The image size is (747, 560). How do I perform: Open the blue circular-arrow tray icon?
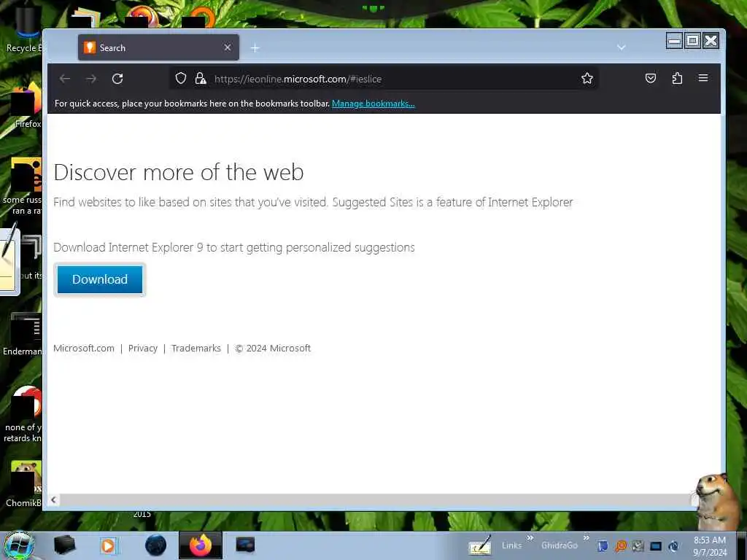673,546
